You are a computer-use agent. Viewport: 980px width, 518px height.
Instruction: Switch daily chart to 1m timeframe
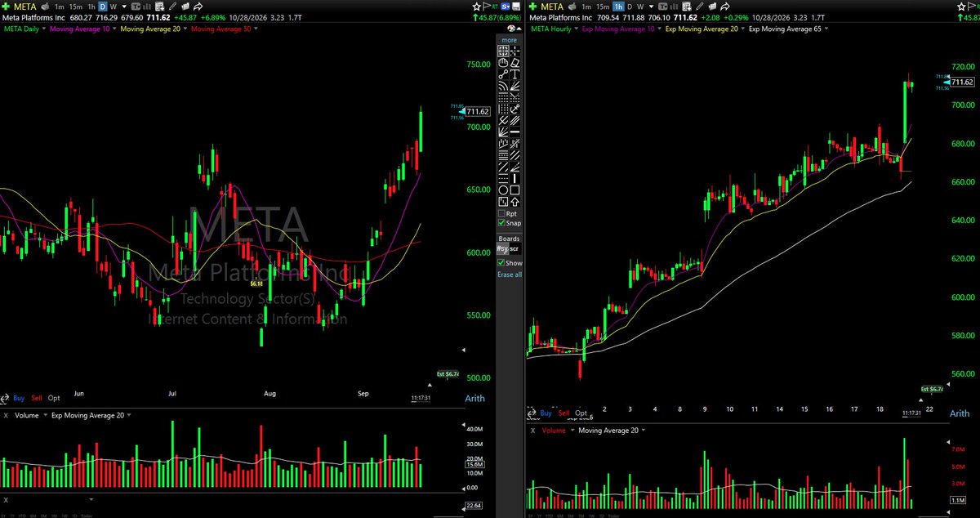click(x=60, y=7)
